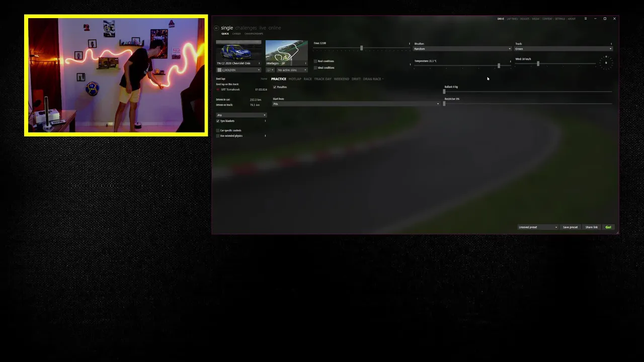This screenshot has width=644, height=362.
Task: Disable the Tyre blankets checkbox
Action: 218,121
